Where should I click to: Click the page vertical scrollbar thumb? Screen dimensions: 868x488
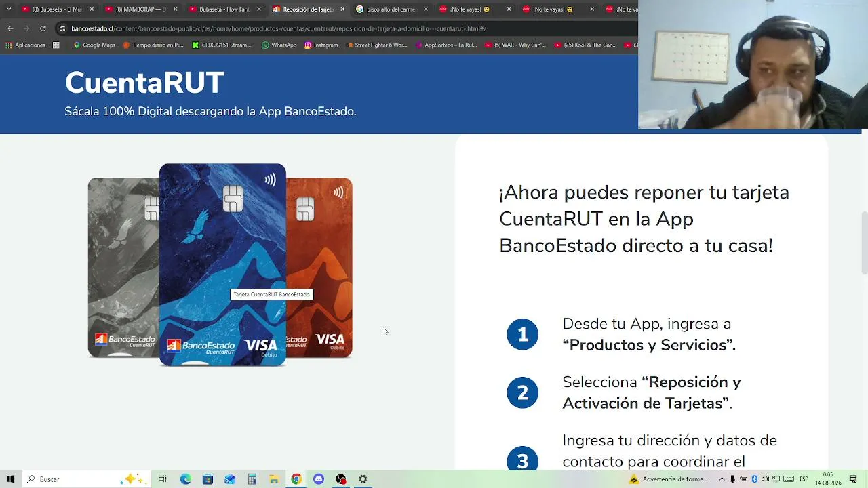(x=864, y=243)
